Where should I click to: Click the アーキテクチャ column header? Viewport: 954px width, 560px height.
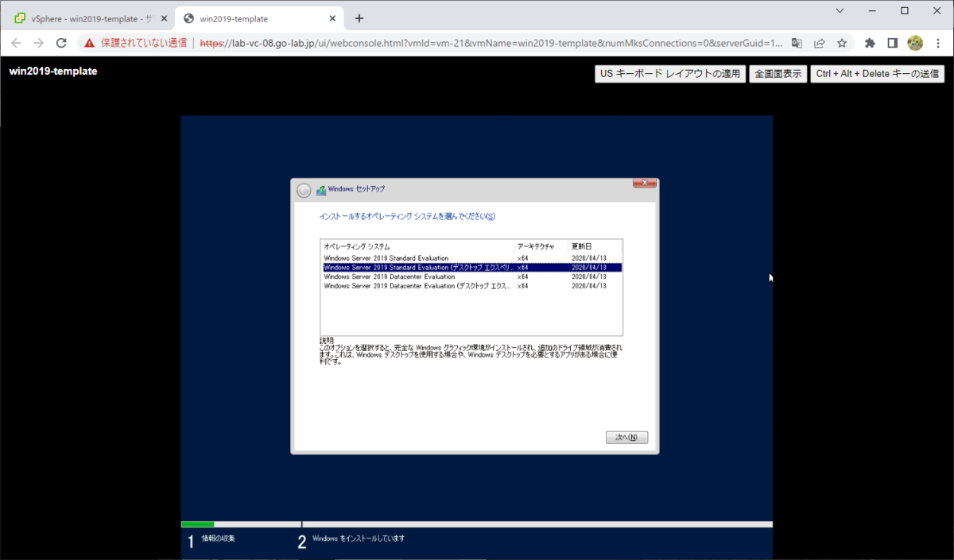click(542, 246)
